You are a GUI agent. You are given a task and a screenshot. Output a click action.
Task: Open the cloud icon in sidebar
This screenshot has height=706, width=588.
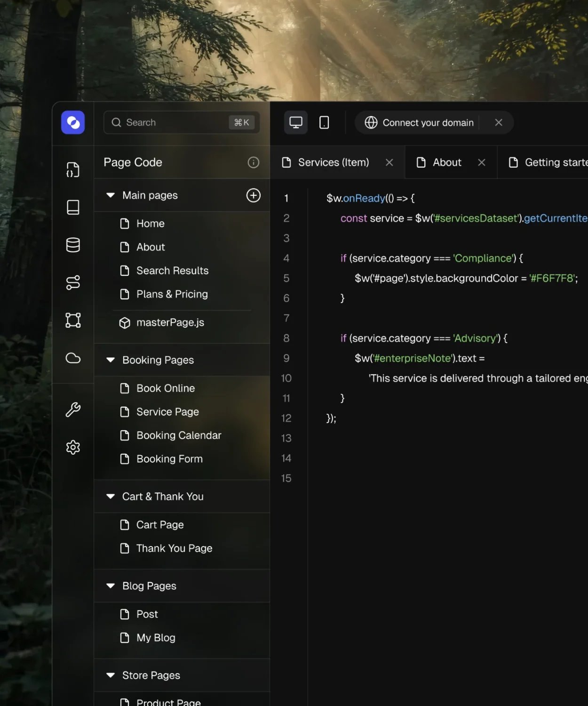73,358
